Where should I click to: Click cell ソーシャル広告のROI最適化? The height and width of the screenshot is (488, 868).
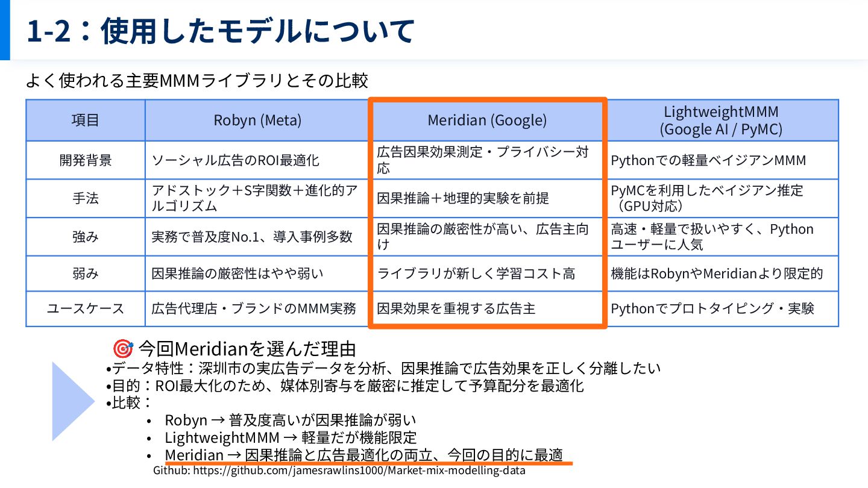point(257,160)
